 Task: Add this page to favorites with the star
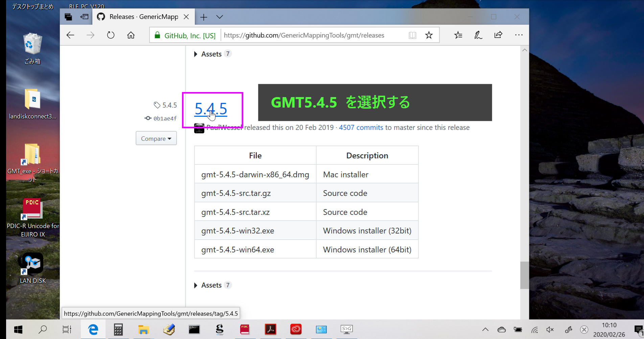coord(429,35)
